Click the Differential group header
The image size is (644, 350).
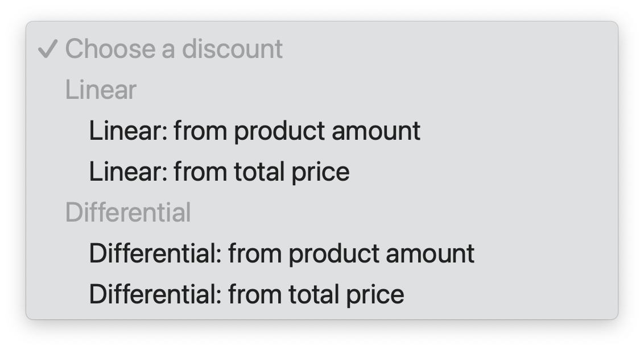[129, 212]
